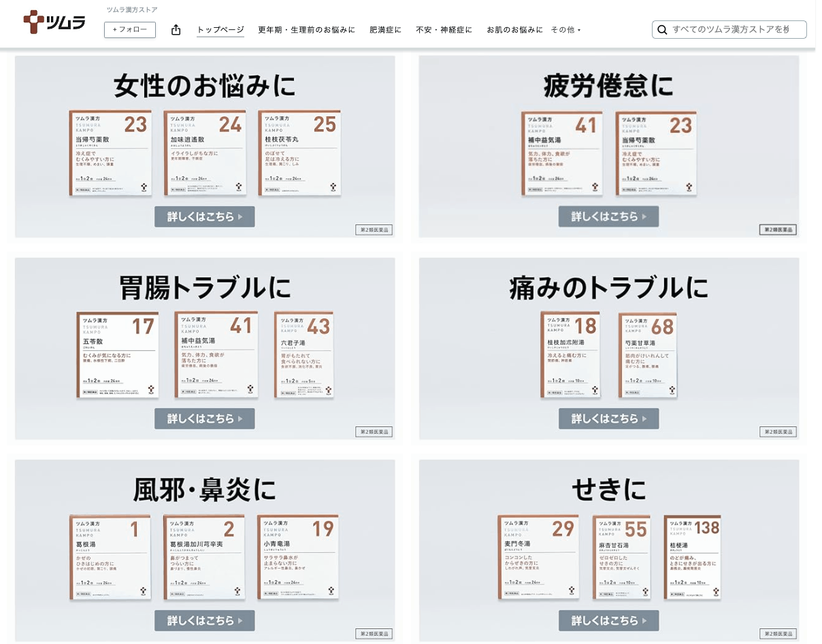The width and height of the screenshot is (822, 644).
Task: Focus the Tsumura store search field
Action: 729,30
